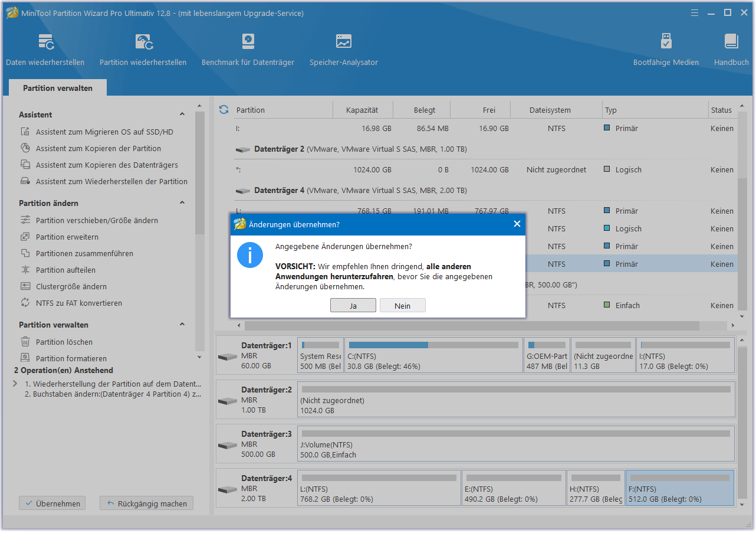Select Datenträger:4 disk icon in disk map
This screenshot has height=533, width=756.
(227, 490)
